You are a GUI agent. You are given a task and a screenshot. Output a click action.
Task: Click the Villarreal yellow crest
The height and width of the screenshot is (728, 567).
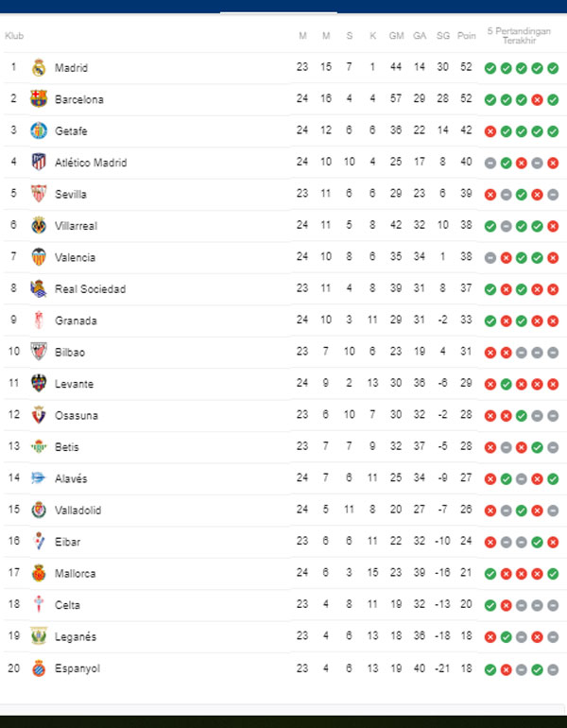(x=39, y=225)
